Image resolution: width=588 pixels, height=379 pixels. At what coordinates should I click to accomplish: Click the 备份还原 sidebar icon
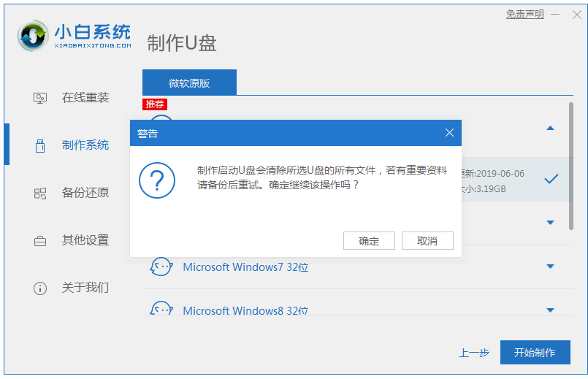click(40, 193)
